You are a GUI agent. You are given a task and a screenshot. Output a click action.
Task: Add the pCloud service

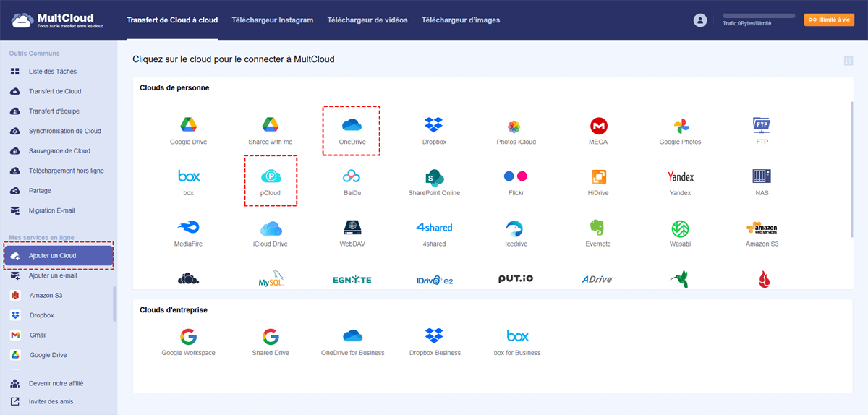coord(271,182)
